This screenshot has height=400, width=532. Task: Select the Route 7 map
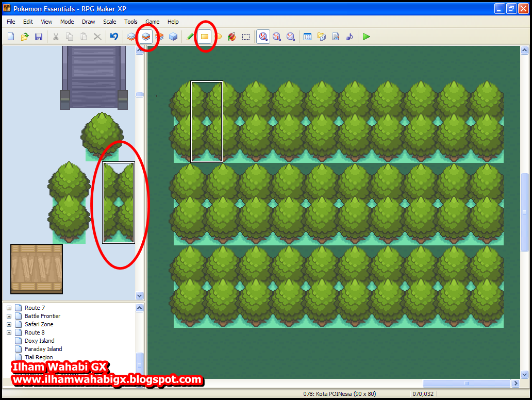click(x=35, y=308)
